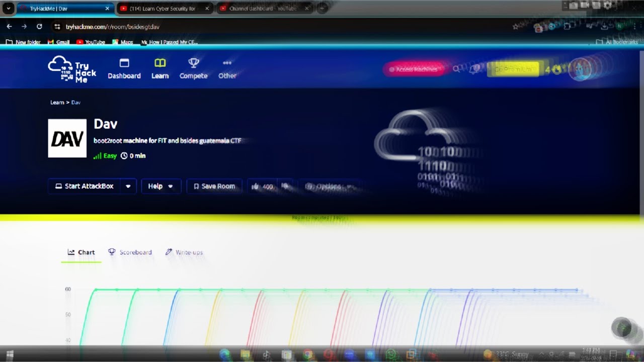This screenshot has width=644, height=362.
Task: Open the user avatar profile menu
Action: click(581, 69)
